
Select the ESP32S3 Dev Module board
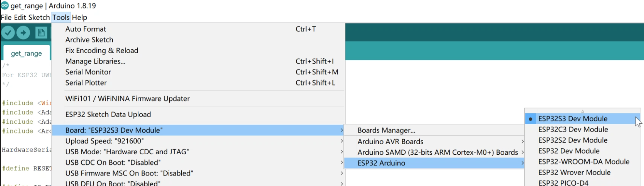(x=582, y=119)
